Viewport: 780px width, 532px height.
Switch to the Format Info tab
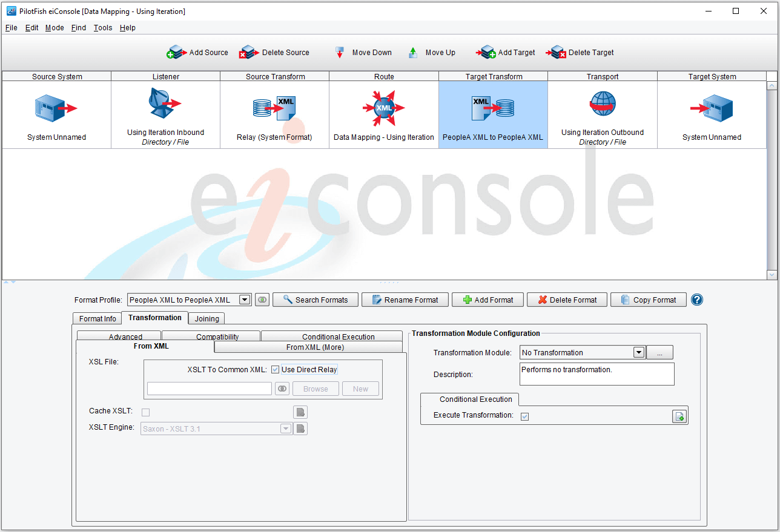click(97, 318)
